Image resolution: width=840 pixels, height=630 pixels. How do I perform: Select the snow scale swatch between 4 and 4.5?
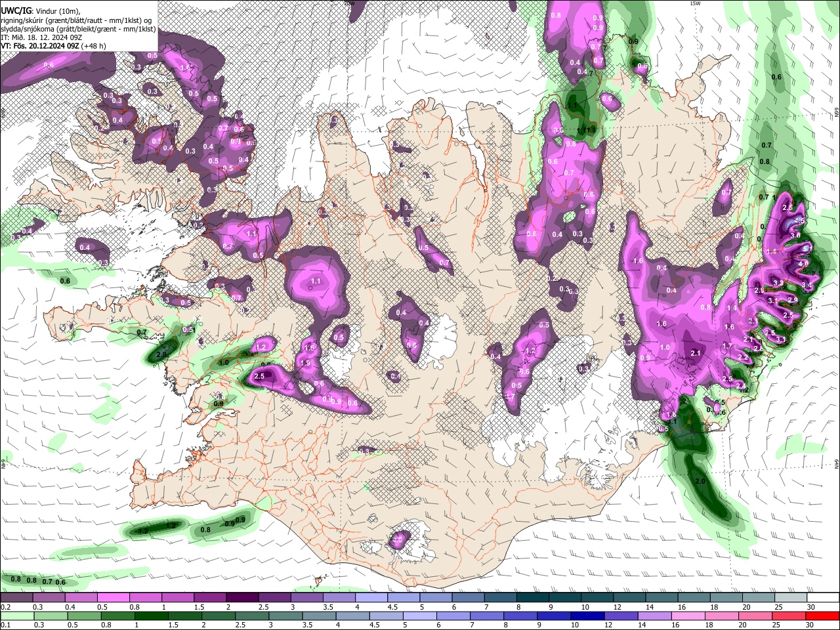[x=371, y=598]
